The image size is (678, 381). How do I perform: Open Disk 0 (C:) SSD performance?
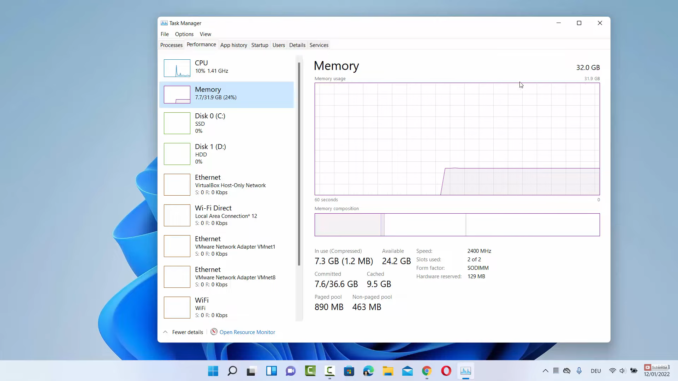pyautogui.click(x=227, y=123)
